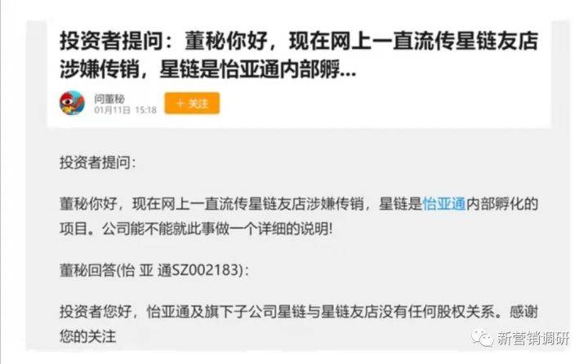
Task: Click the WeChat logo watermark
Action: pos(483,338)
